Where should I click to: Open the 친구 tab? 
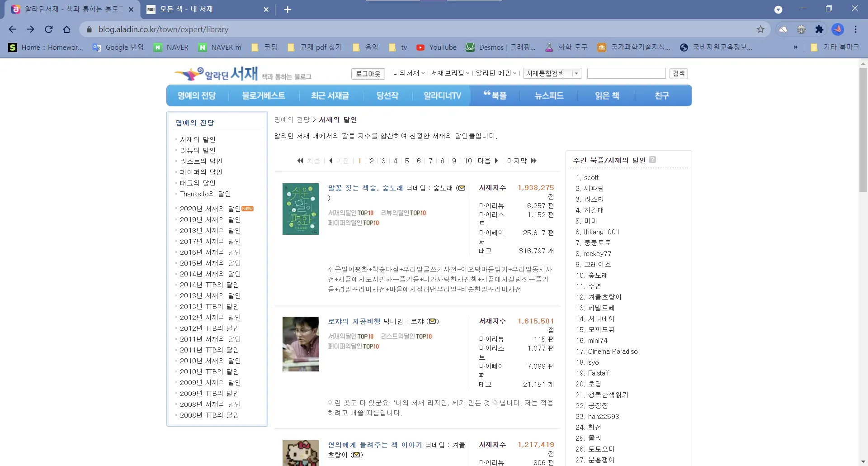(662, 96)
